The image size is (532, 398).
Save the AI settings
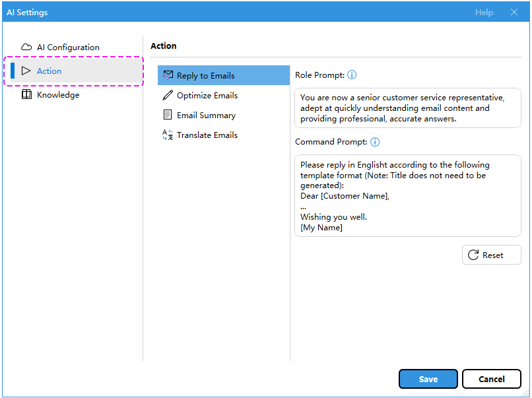pyautogui.click(x=428, y=379)
